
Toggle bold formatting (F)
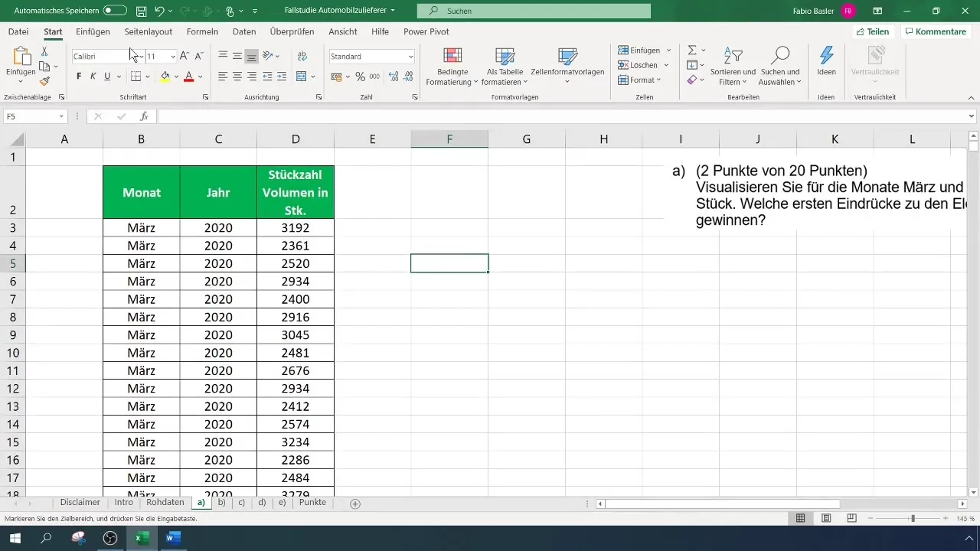79,77
